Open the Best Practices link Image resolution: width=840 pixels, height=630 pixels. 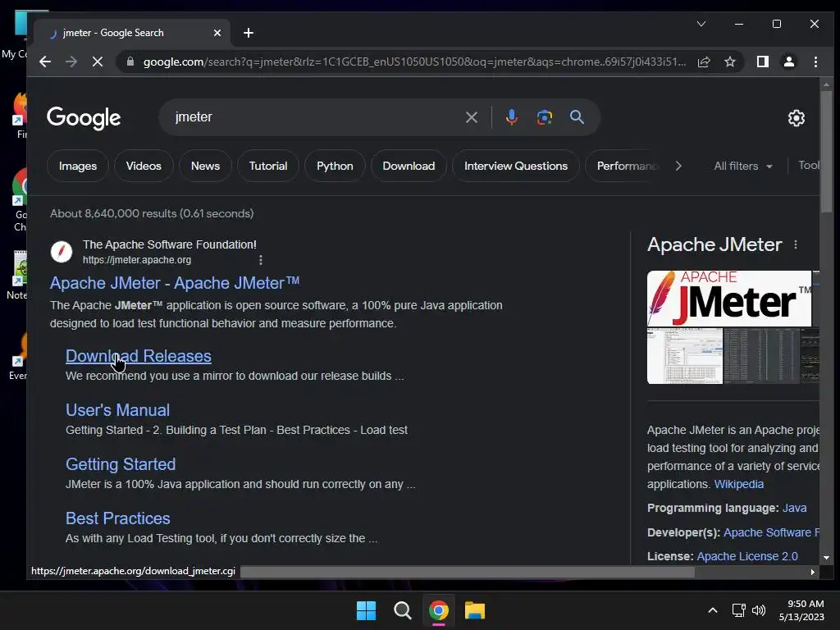pos(118,518)
